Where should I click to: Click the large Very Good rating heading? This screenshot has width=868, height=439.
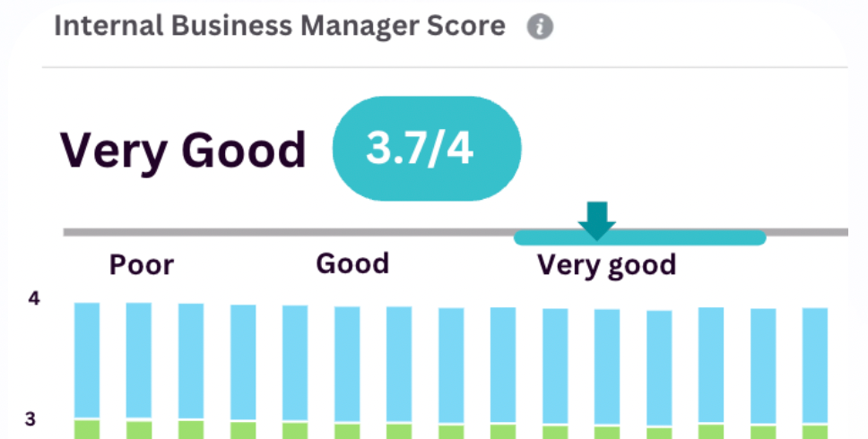click(183, 151)
